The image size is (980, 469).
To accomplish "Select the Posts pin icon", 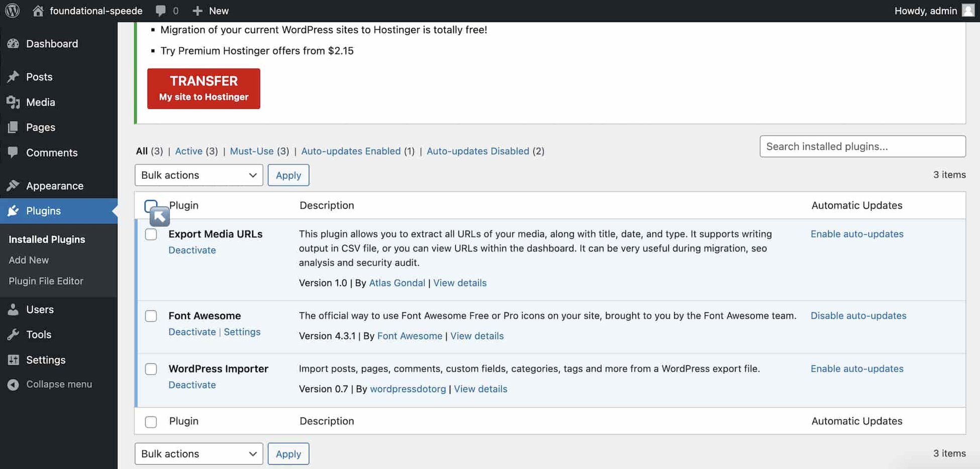I will pos(14,76).
